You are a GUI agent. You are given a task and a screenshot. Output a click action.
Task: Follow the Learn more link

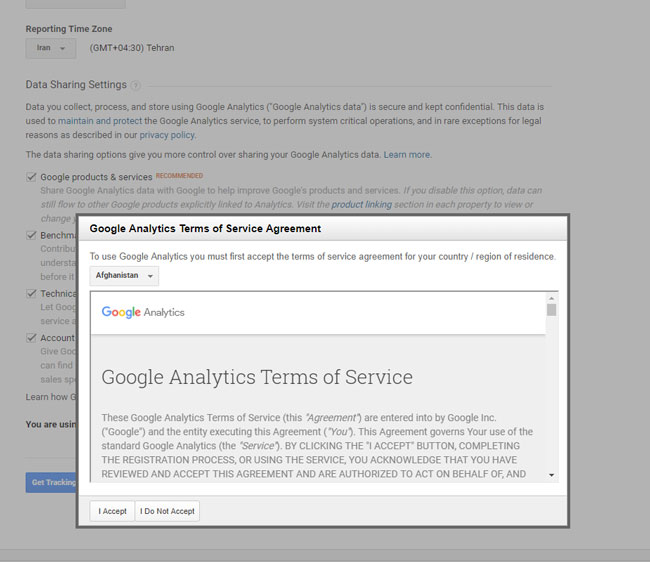407,155
